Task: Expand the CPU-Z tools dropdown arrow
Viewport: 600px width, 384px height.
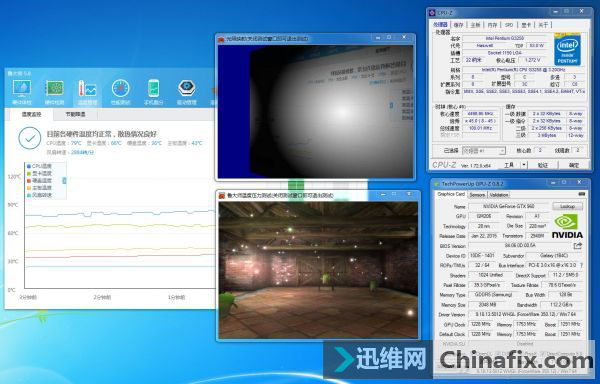Action: (x=524, y=165)
